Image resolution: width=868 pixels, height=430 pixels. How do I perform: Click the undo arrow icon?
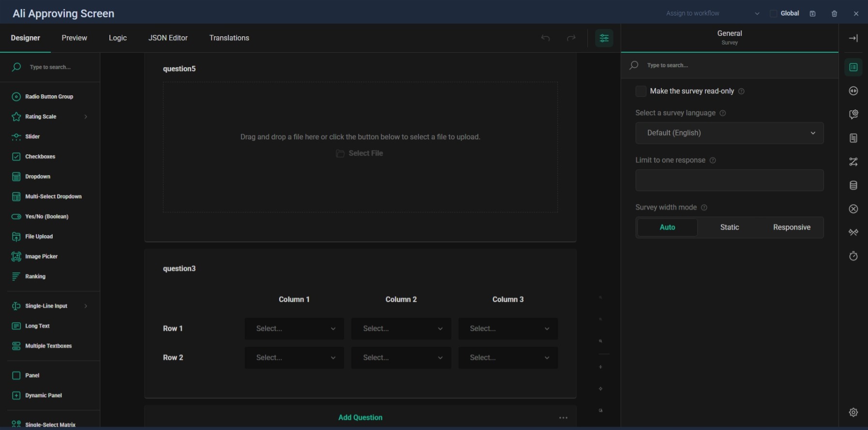click(545, 38)
